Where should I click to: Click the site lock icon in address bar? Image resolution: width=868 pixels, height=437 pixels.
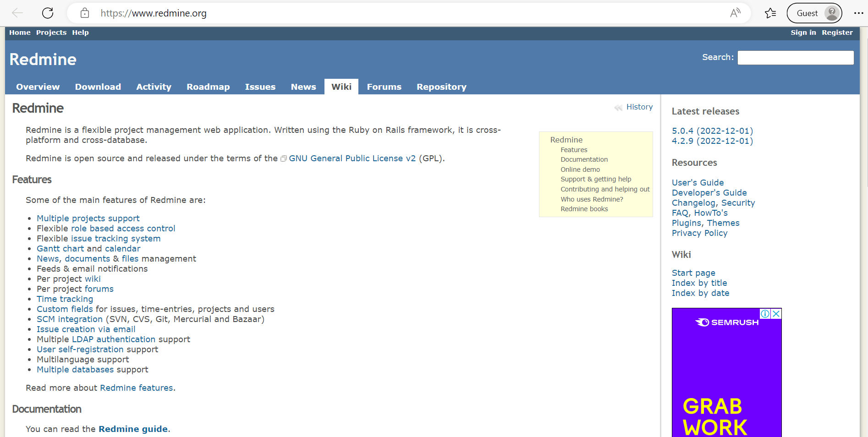(85, 13)
